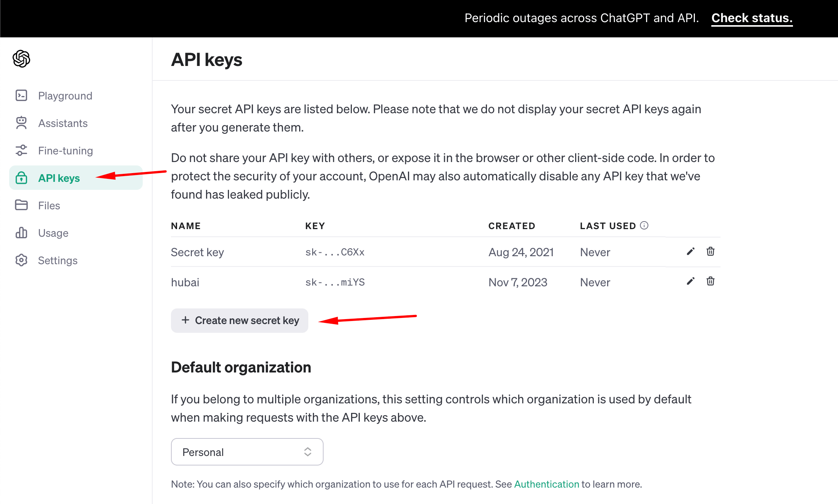Click the Secret key name cell

197,252
